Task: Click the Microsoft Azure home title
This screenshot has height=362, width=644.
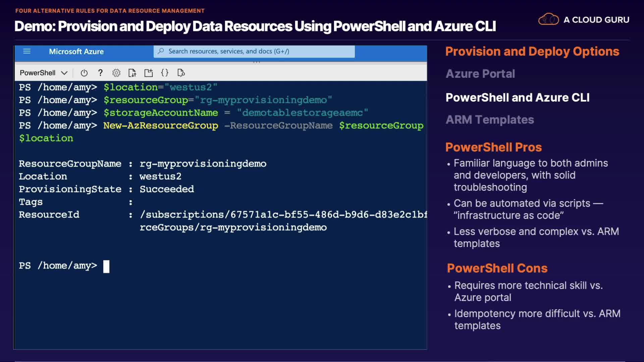Action: [76, 51]
